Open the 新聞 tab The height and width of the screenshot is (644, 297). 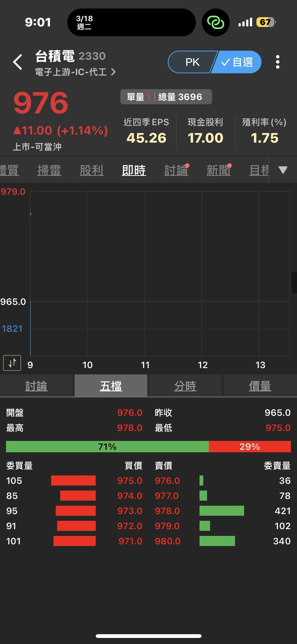(x=219, y=170)
